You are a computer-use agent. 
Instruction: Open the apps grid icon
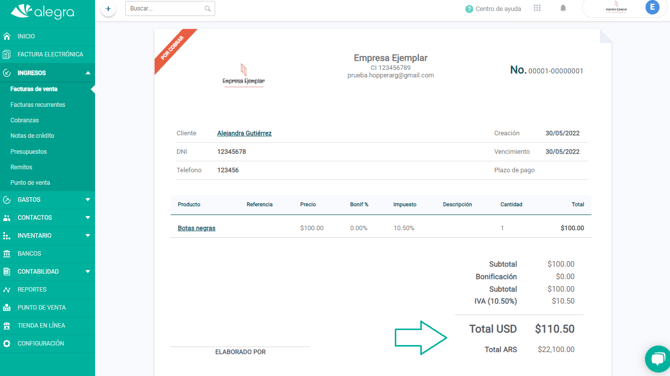[537, 8]
